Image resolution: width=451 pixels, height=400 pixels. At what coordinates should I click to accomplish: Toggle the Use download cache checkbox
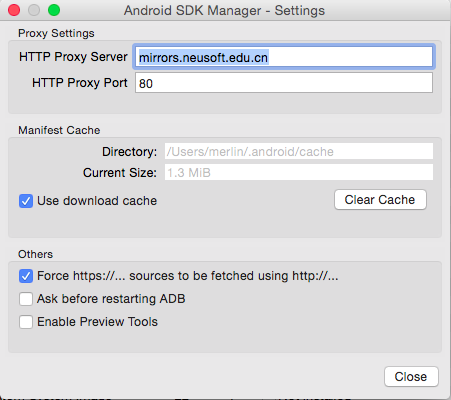[x=26, y=201]
